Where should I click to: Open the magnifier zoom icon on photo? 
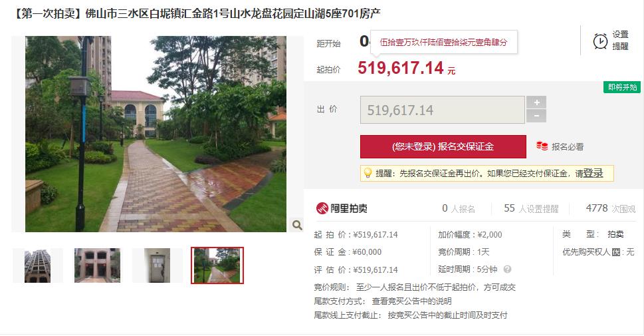tap(297, 224)
